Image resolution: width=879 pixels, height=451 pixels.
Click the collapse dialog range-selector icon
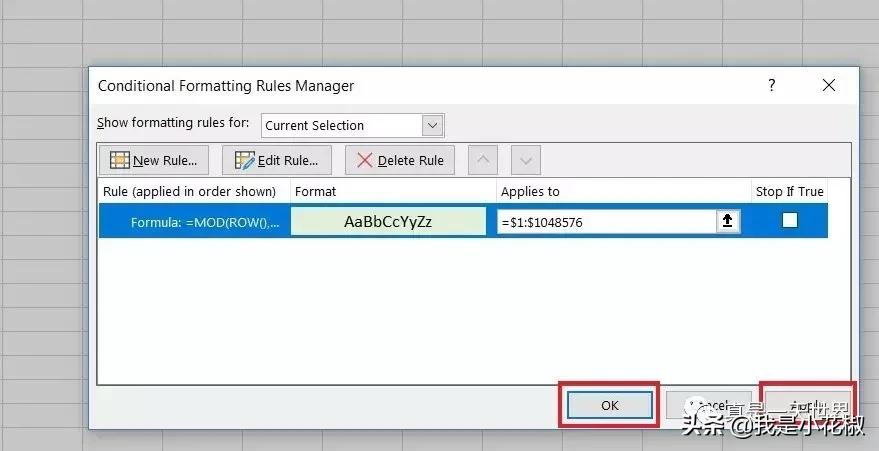coord(728,221)
